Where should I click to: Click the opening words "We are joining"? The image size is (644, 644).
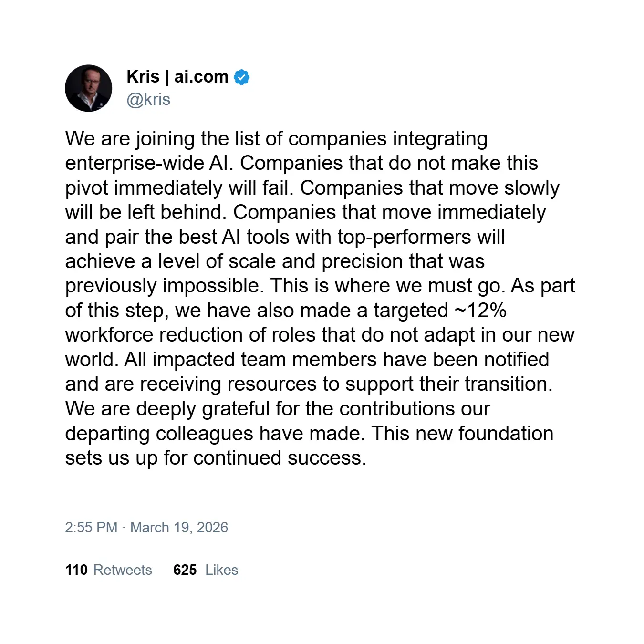click(x=130, y=139)
